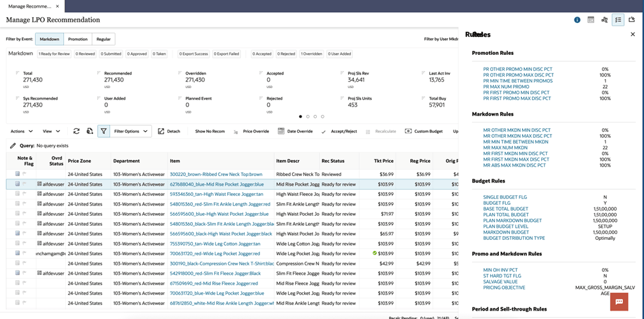Screen dimensions: 644x319
Task: Click Custom Budget in the toolbar
Action: pos(424,131)
